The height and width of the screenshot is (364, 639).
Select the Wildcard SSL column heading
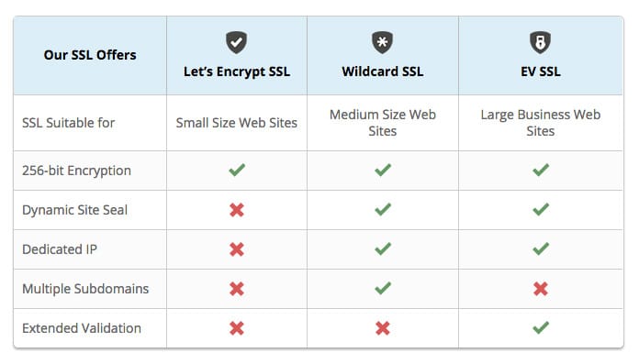382,72
